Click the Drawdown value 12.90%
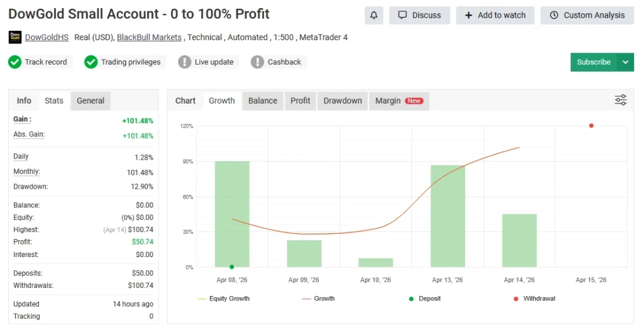 [x=142, y=187]
